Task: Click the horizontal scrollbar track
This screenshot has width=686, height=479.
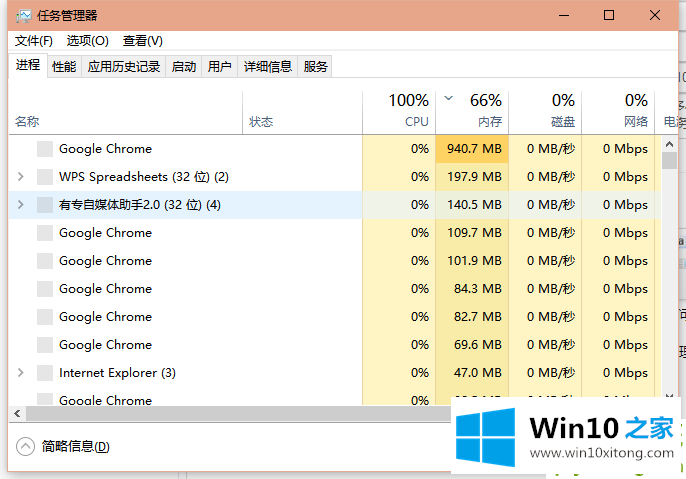Action: [238, 413]
